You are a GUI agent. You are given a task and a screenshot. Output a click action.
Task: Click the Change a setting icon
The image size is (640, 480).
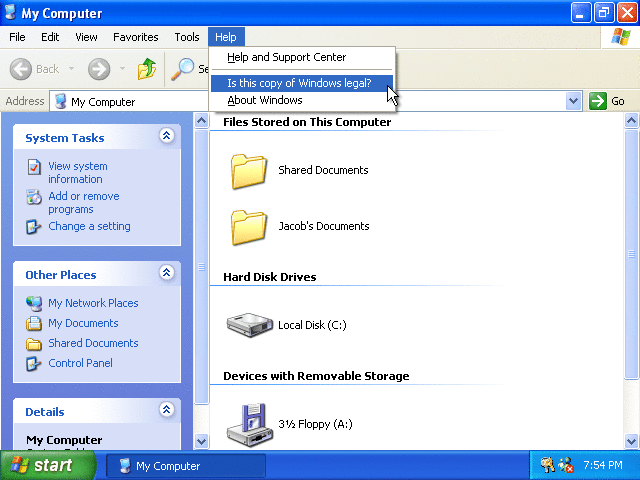coord(33,227)
